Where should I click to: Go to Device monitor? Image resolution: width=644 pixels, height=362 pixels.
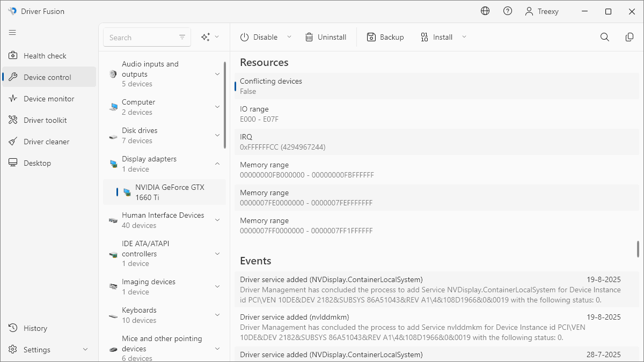[49, 99]
